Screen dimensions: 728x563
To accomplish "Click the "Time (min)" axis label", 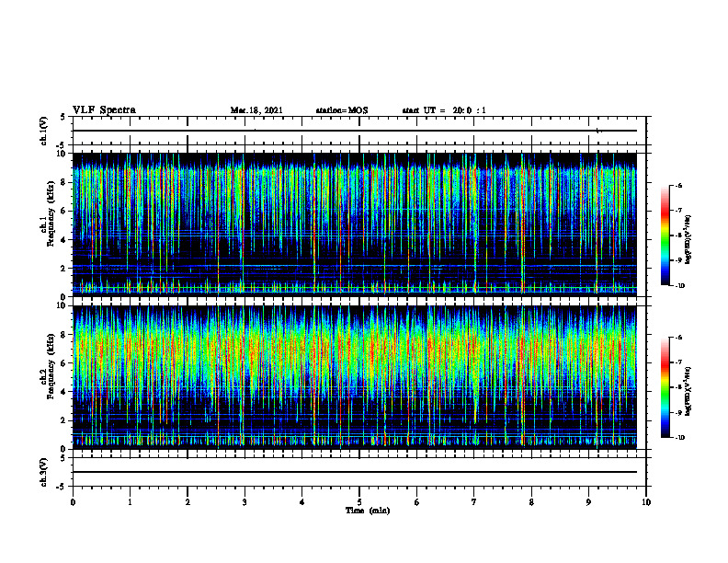I will (x=368, y=511).
